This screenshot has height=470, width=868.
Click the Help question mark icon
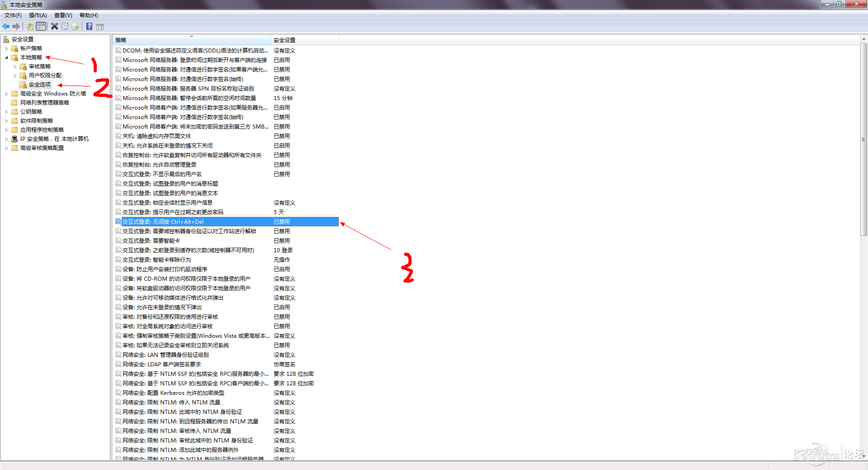click(x=89, y=27)
